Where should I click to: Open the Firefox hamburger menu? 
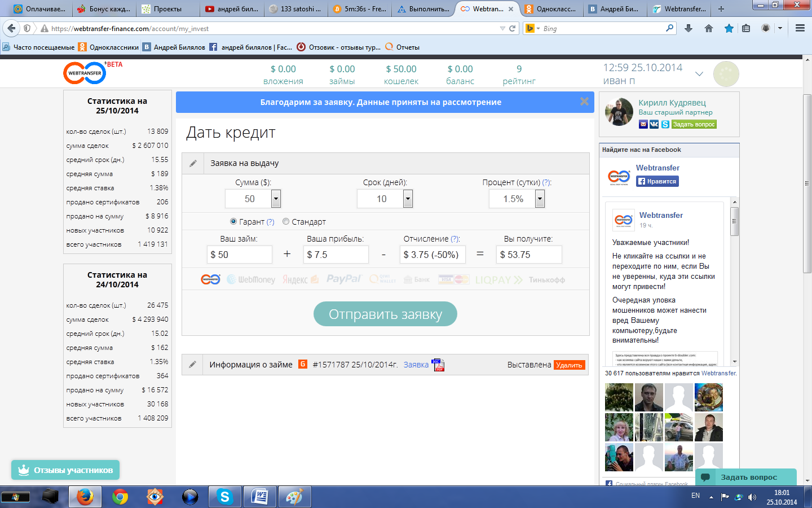[800, 28]
